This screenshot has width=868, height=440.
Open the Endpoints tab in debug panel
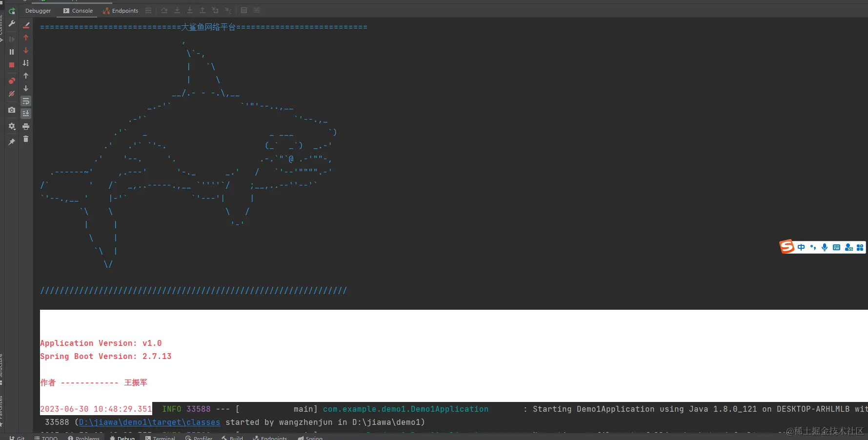121,11
